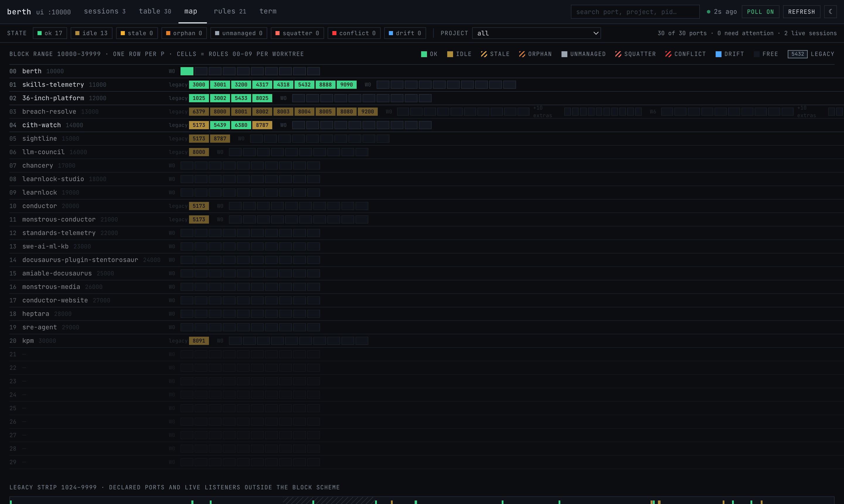Select port 5439 in cith-watch row
This screenshot has height=504, width=844.
tap(220, 125)
